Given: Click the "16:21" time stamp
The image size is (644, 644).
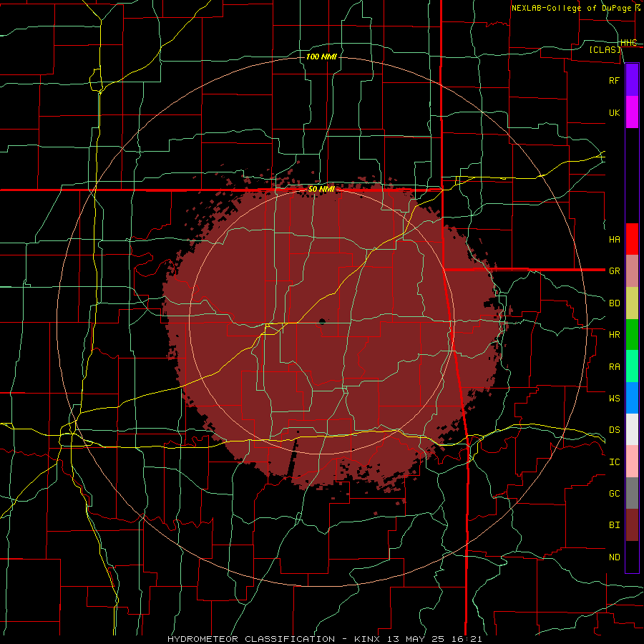Looking at the screenshot, I should 468,639.
